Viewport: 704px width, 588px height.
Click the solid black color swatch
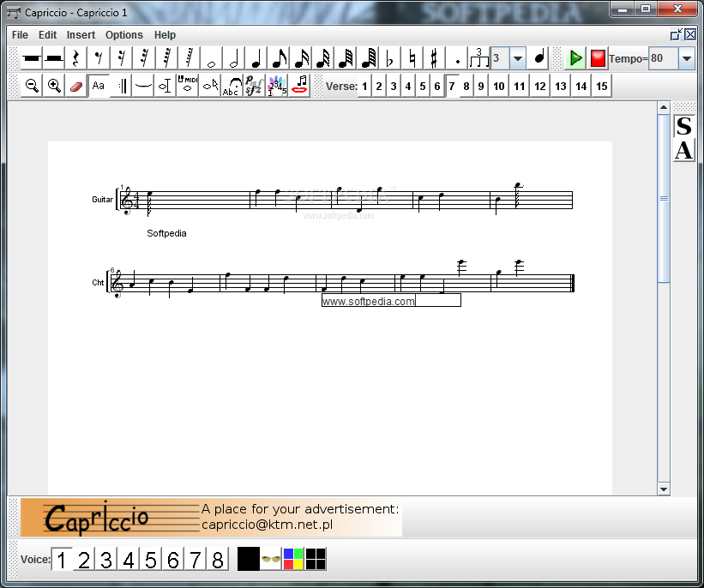click(x=249, y=559)
